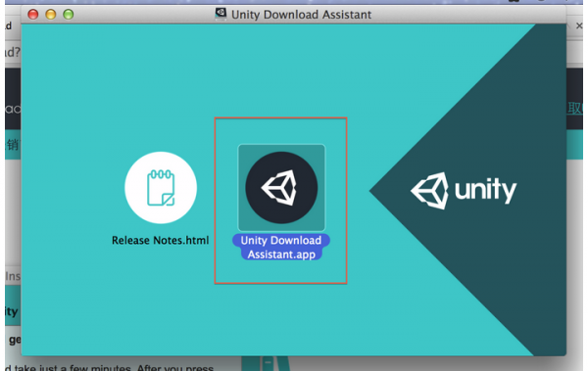Close the Unity Download Assistant window
This screenshot has width=588, height=371.
point(33,15)
